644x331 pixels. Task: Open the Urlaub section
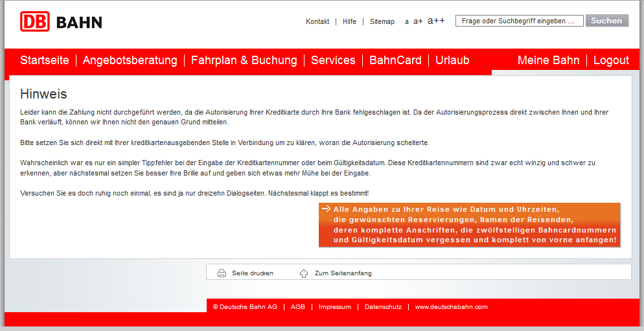(x=452, y=60)
